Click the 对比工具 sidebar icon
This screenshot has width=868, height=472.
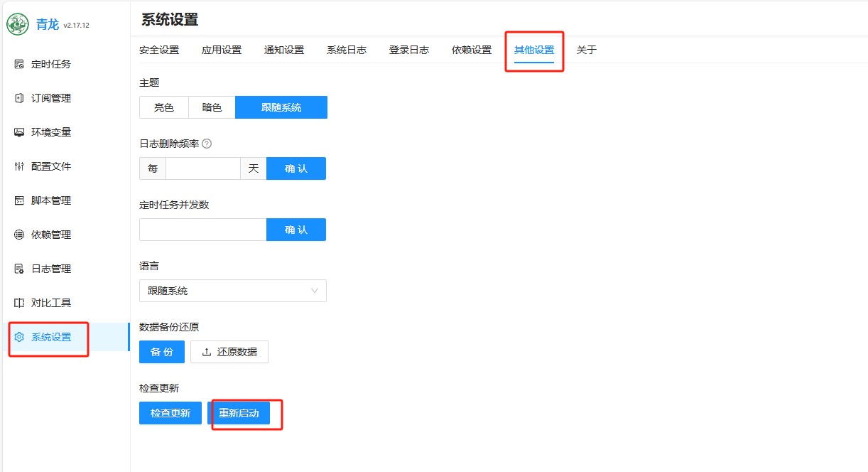pos(19,303)
